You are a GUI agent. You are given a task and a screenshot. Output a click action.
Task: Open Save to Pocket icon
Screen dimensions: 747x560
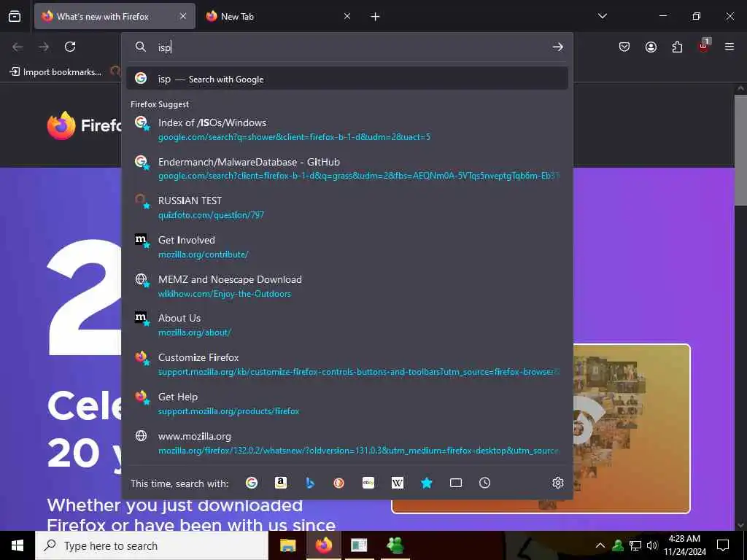[624, 47]
